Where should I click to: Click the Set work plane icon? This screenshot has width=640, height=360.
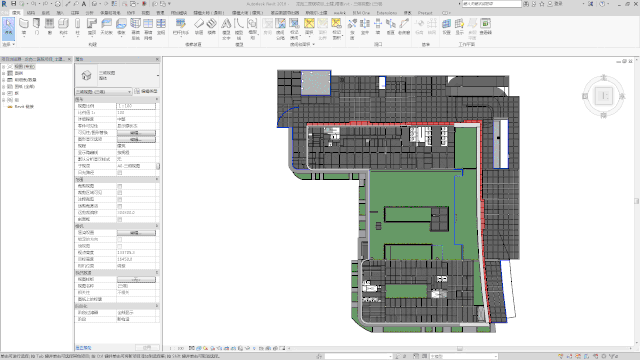click(447, 27)
